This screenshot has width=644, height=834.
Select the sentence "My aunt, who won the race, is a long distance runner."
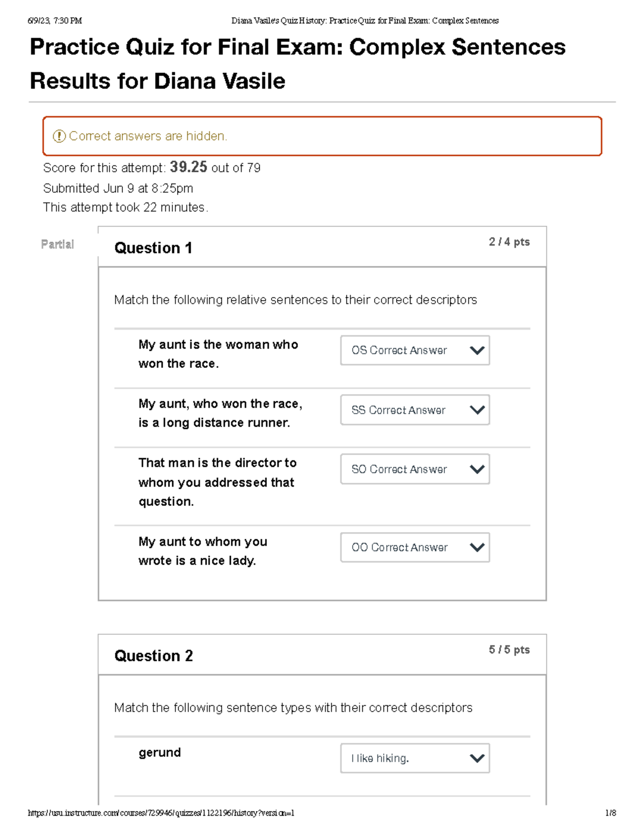click(x=220, y=413)
